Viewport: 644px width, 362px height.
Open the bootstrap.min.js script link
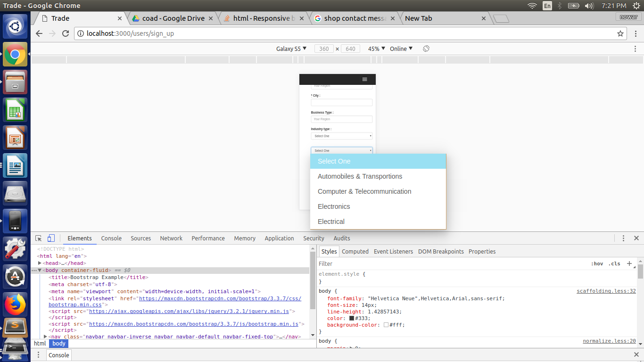[x=194, y=324]
